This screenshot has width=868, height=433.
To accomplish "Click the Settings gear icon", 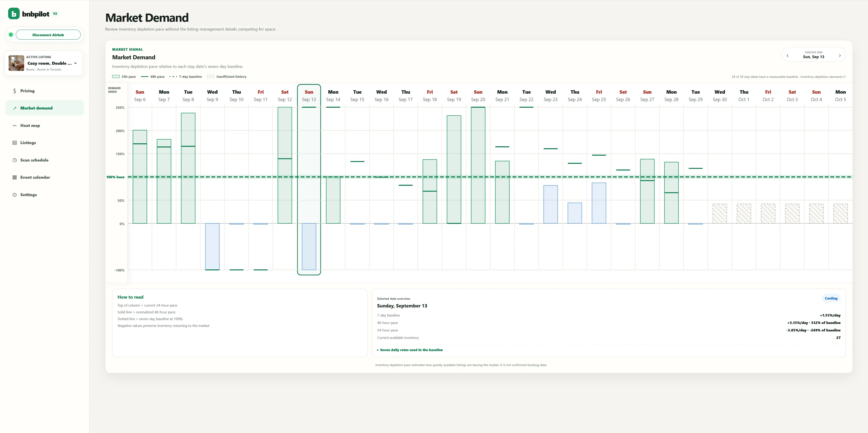I will [14, 195].
